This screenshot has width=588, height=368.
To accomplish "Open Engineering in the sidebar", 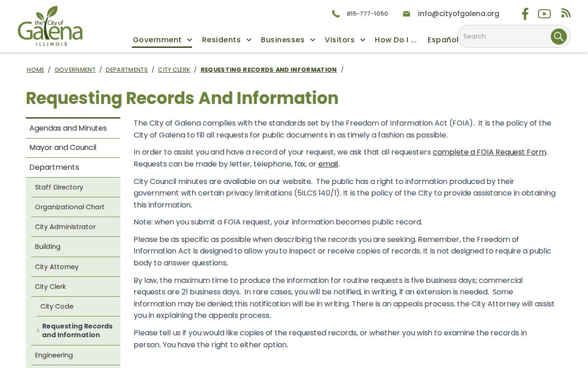I will click(x=76, y=355).
